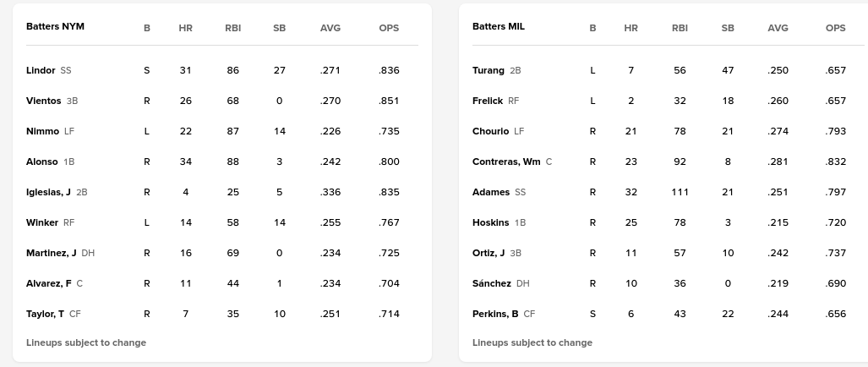
Task: Open Chourio player profile
Action: coord(490,131)
